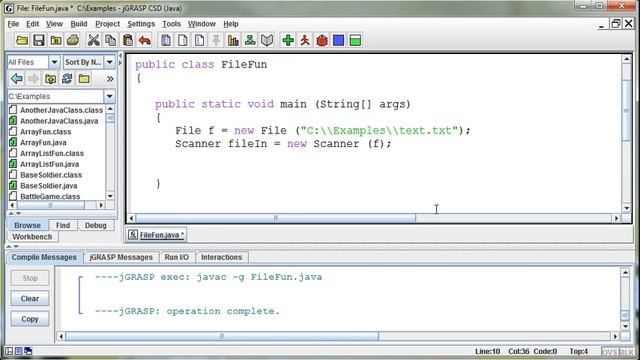This screenshot has height=360, width=640.
Task: Open the Build menu
Action: click(79, 24)
